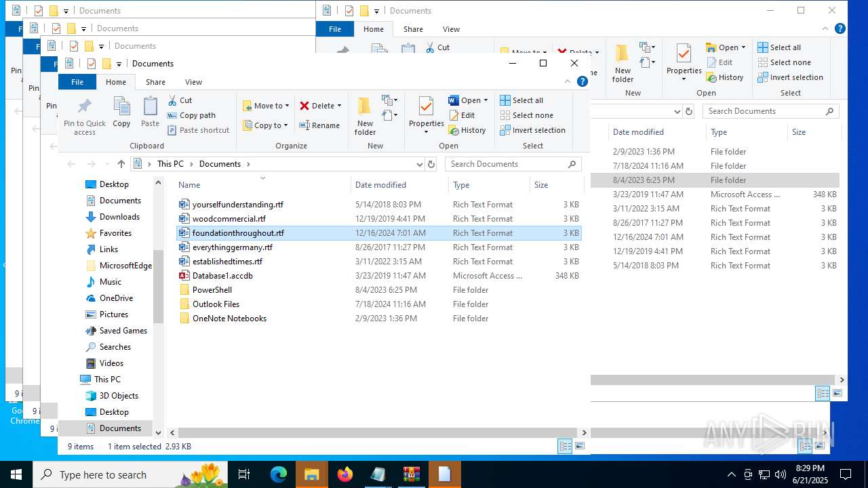
Task: Click This PC in address breadcrumb
Action: click(170, 164)
